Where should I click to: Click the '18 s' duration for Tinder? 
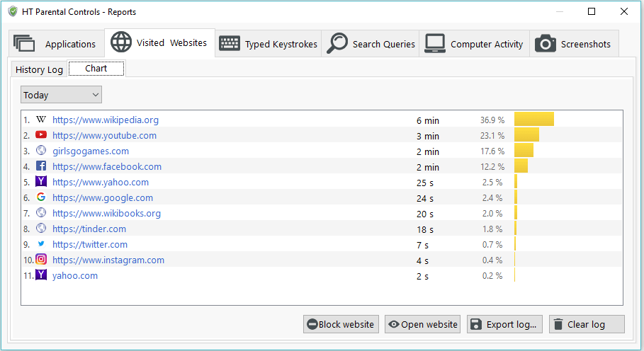[424, 229]
